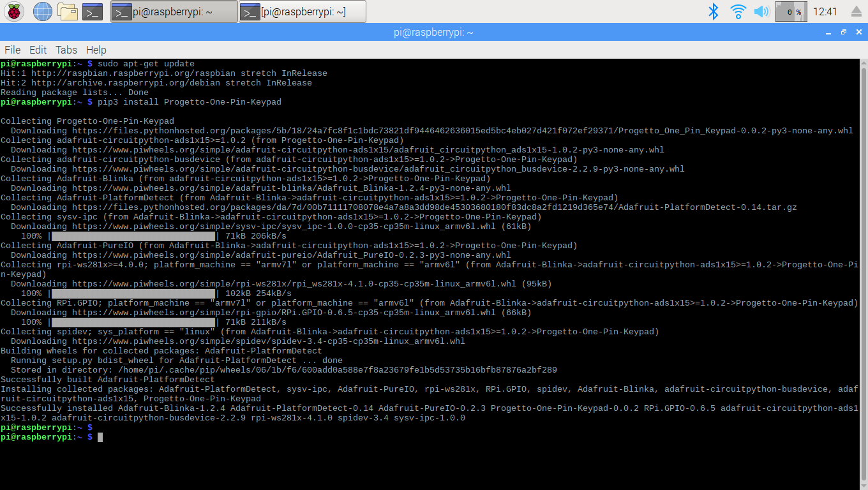Open the Wi-Fi network menu
Image resolution: width=868 pixels, height=490 pixels.
[738, 11]
